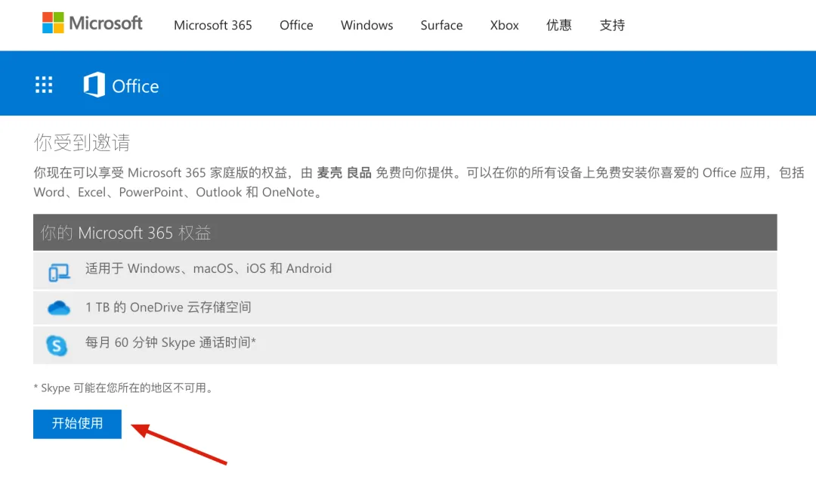
Task: Open the Windows navigation item
Action: [x=367, y=25]
